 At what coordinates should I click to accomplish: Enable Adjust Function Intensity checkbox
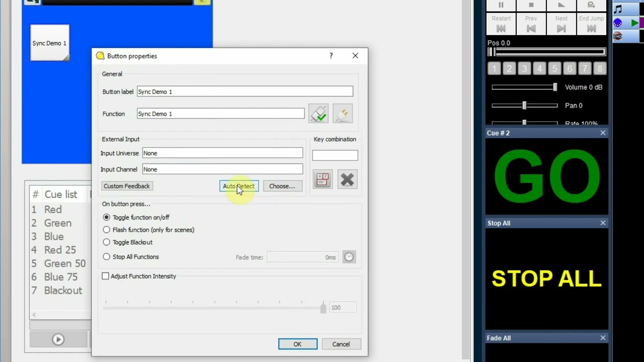[x=139, y=276]
